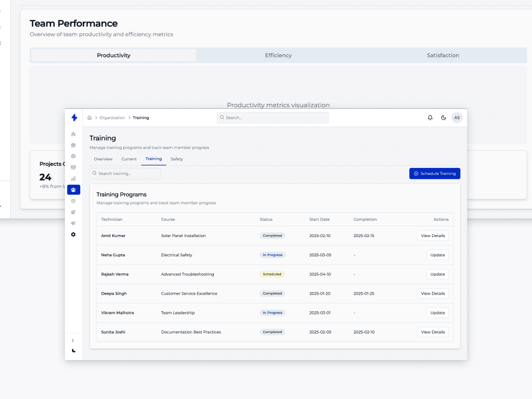
Task: Switch to the Safety tab
Action: click(x=177, y=159)
